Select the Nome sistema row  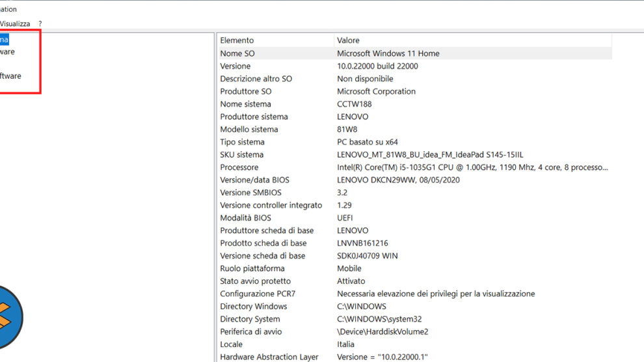click(x=245, y=104)
